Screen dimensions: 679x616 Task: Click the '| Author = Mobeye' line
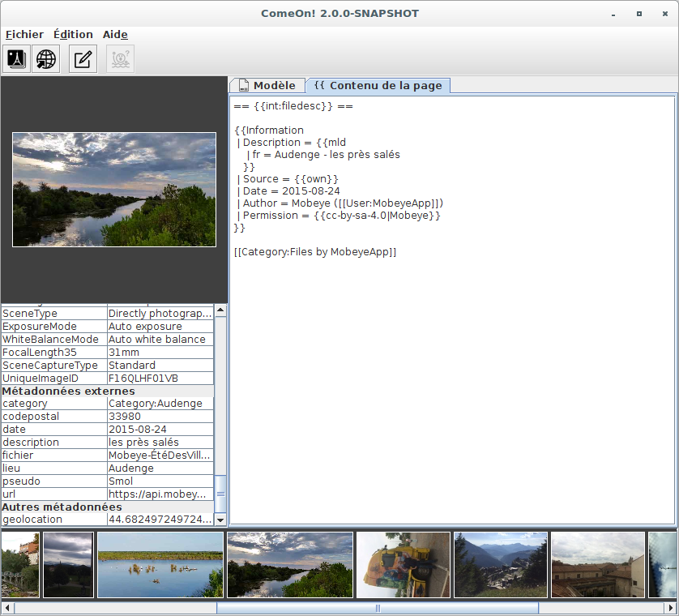[x=340, y=203]
